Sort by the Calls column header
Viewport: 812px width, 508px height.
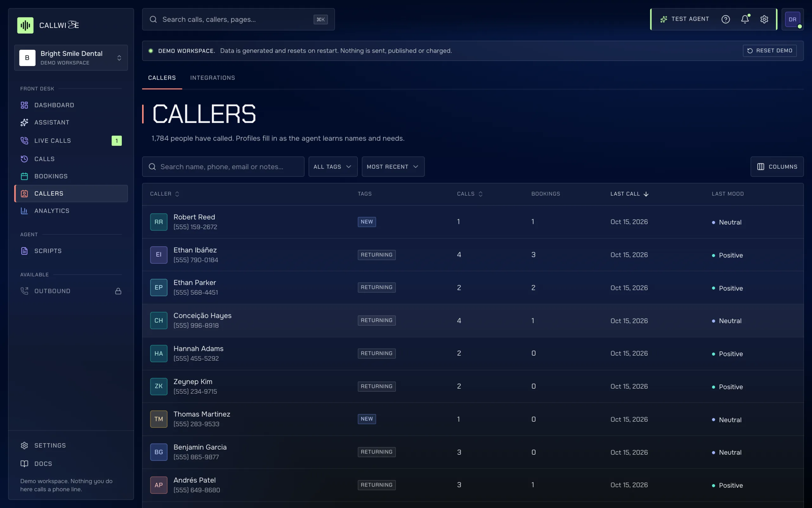pyautogui.click(x=469, y=194)
